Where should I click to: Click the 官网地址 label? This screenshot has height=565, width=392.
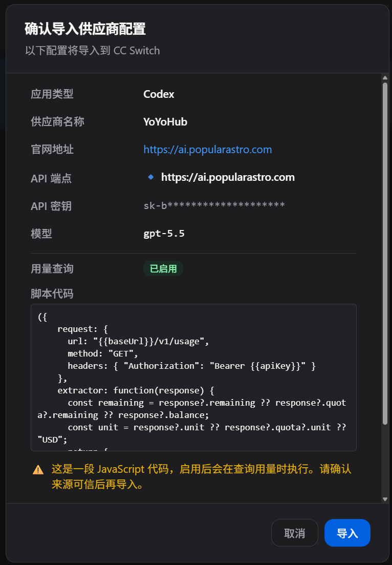[52, 150]
